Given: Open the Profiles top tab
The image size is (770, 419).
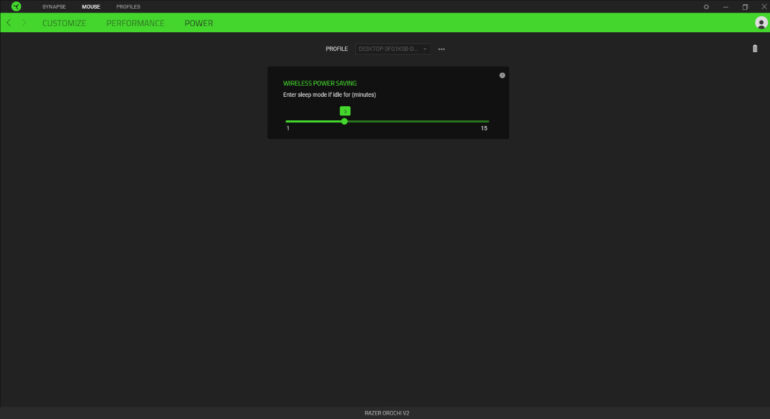Looking at the screenshot, I should tap(128, 6).
